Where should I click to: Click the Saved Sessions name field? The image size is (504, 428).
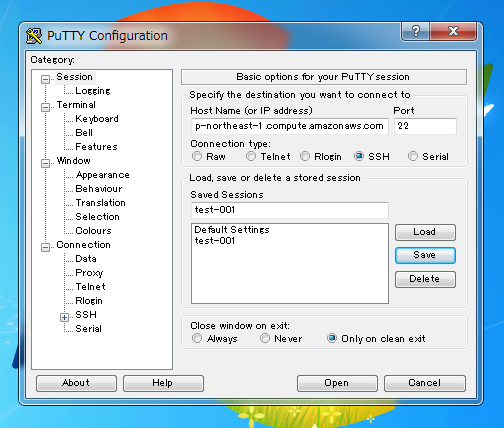(290, 210)
